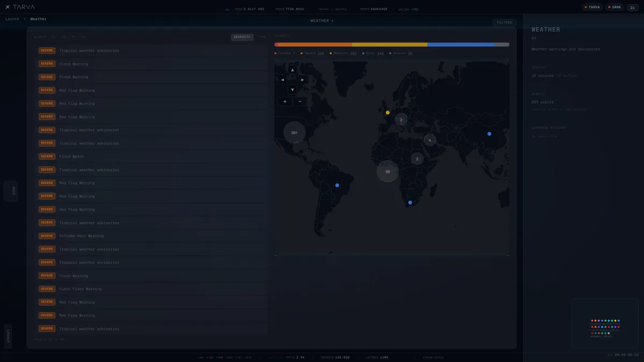The height and width of the screenshot is (362, 644).
Task: Switch alert sorting to TIME
Action: pos(262,37)
